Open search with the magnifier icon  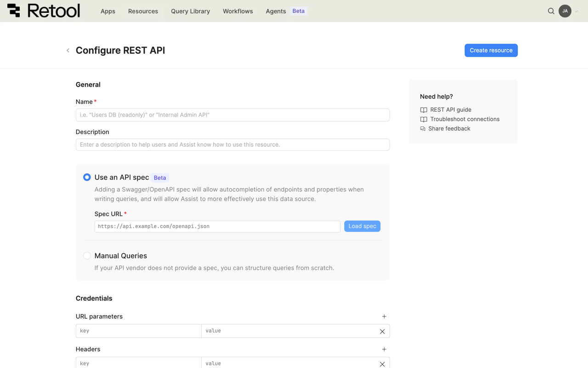(551, 11)
